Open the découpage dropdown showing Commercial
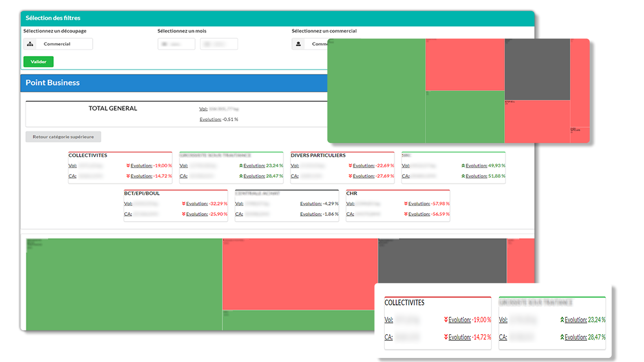The image size is (644, 362). [x=58, y=44]
